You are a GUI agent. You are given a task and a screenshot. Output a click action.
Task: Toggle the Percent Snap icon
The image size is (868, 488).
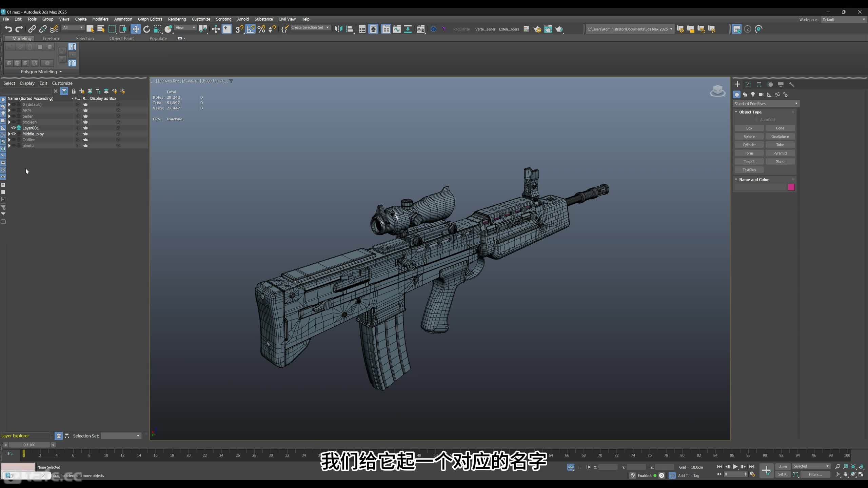coord(261,29)
